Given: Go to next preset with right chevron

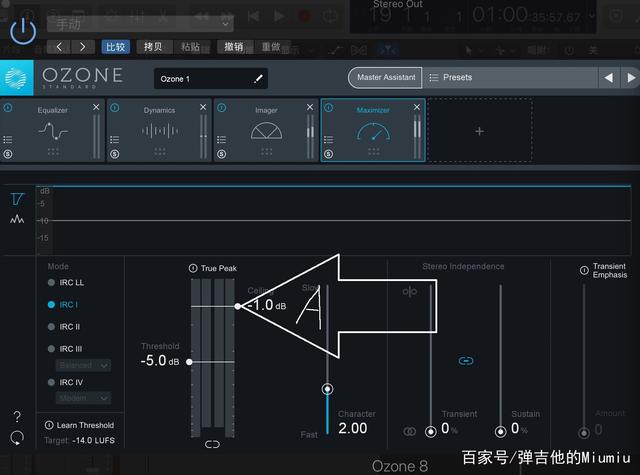Looking at the screenshot, I should 83,47.
